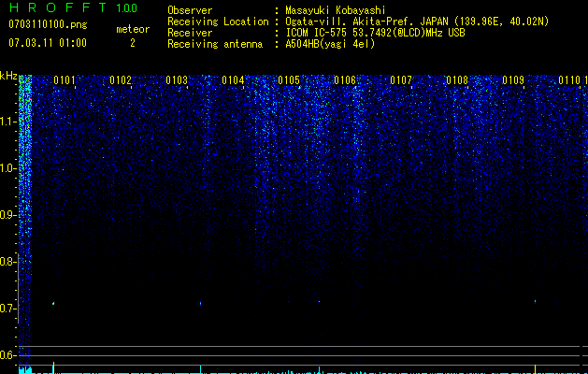Select the file name 0703110100.png

[48, 24]
